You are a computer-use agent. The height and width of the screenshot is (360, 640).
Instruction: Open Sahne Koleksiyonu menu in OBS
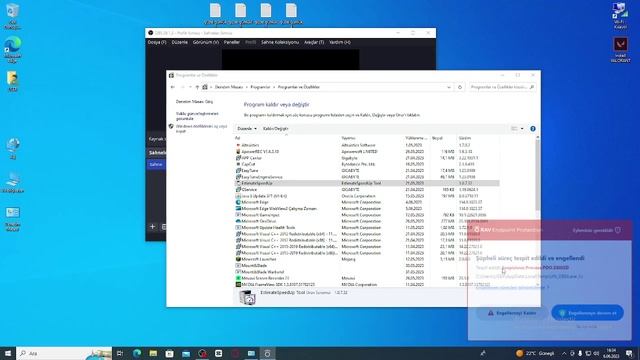280,42
